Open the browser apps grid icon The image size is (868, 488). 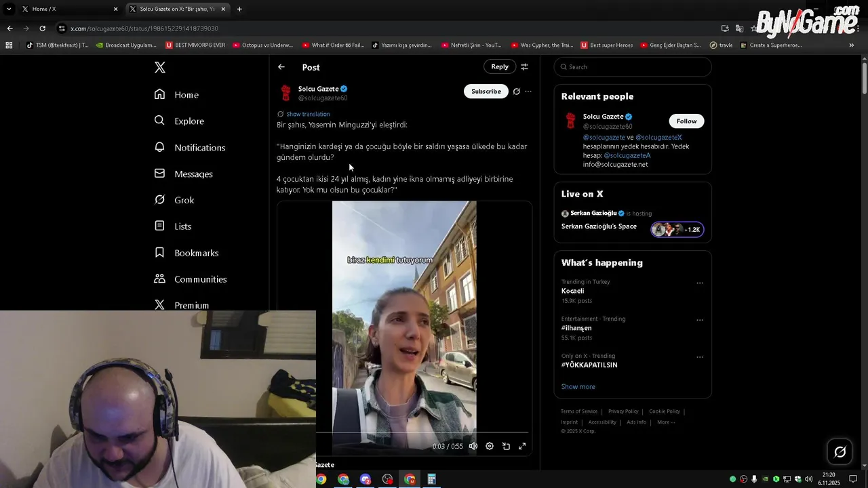[9, 45]
